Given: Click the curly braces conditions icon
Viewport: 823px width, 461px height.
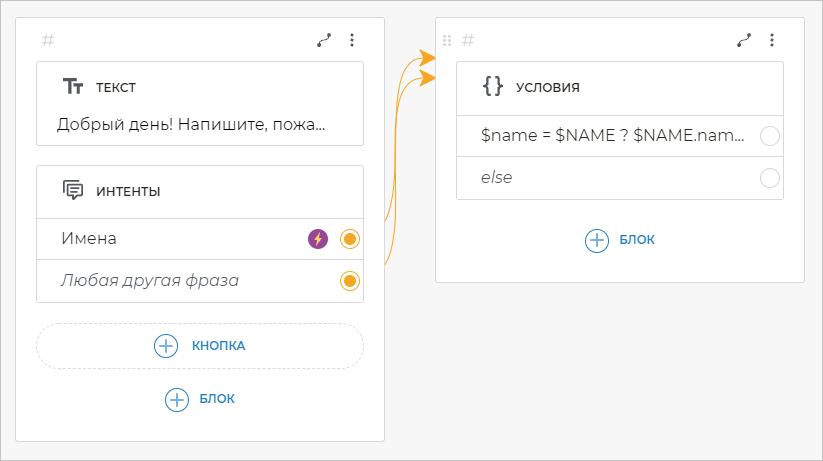Looking at the screenshot, I should coord(493,86).
